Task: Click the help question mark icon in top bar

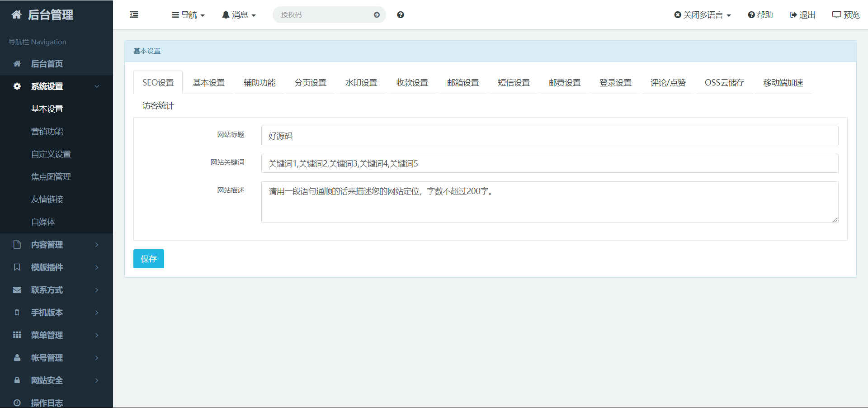Action: coord(401,14)
